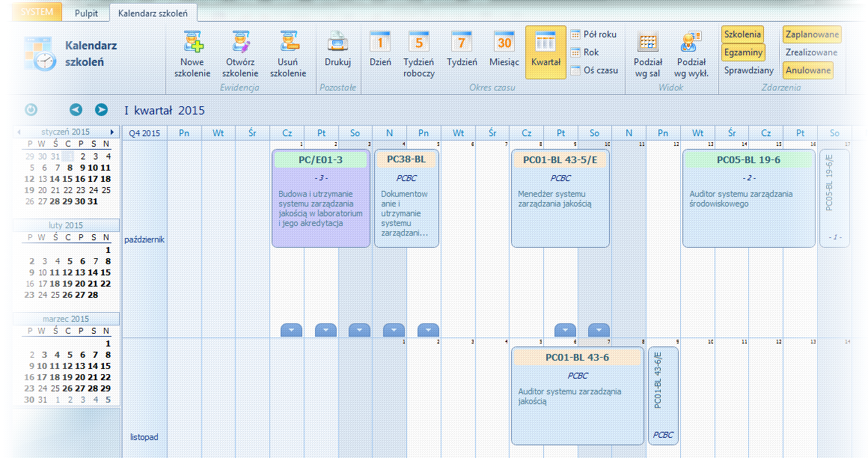
Task: Expand more events under Saturday October 3
Action: point(359,330)
